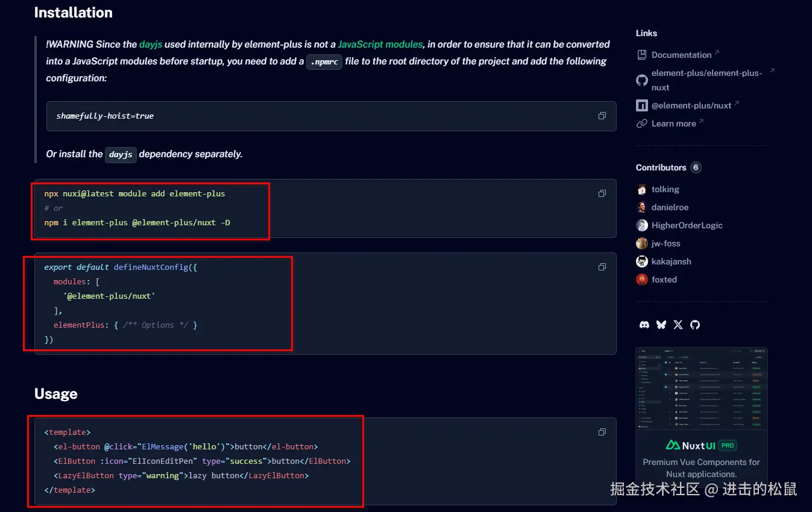The image size is (812, 512).
Task: Click the Nuxt UI Pro dashboard thumbnail
Action: tap(702, 389)
